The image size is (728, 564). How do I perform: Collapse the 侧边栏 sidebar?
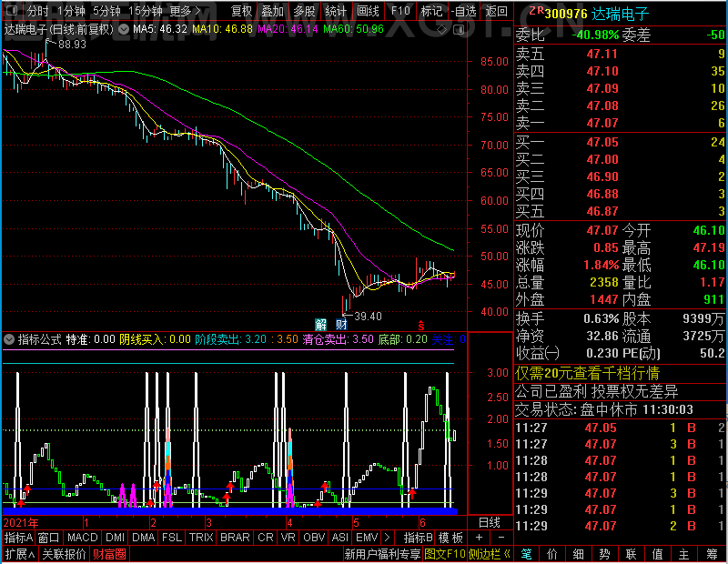pyautogui.click(x=490, y=554)
